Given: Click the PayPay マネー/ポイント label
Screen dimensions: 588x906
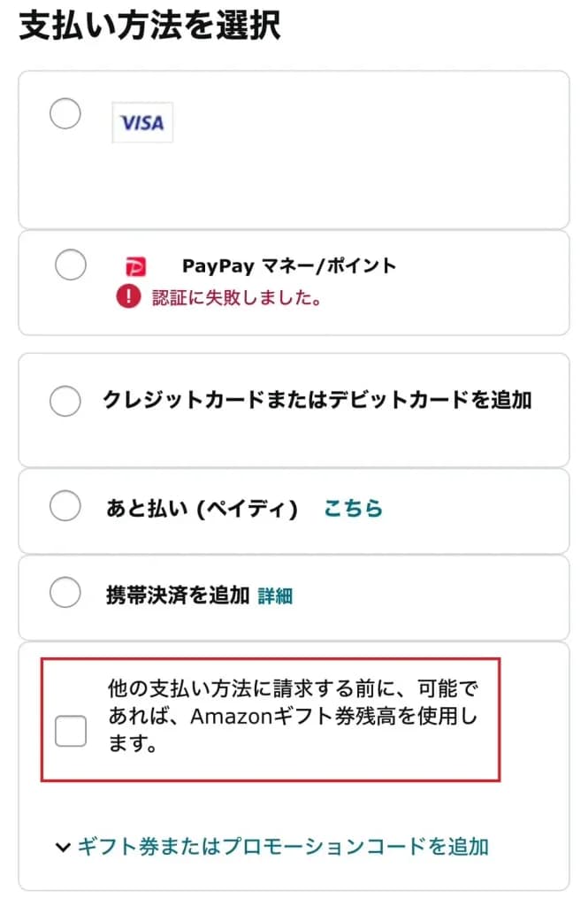Looking at the screenshot, I should click(x=289, y=265).
